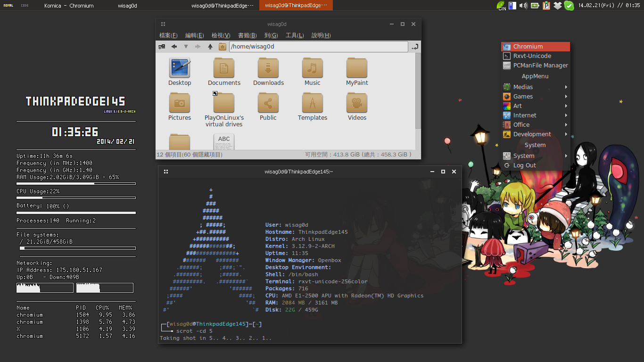
Task: Navigate back in the file manager
Action: pos(174,47)
